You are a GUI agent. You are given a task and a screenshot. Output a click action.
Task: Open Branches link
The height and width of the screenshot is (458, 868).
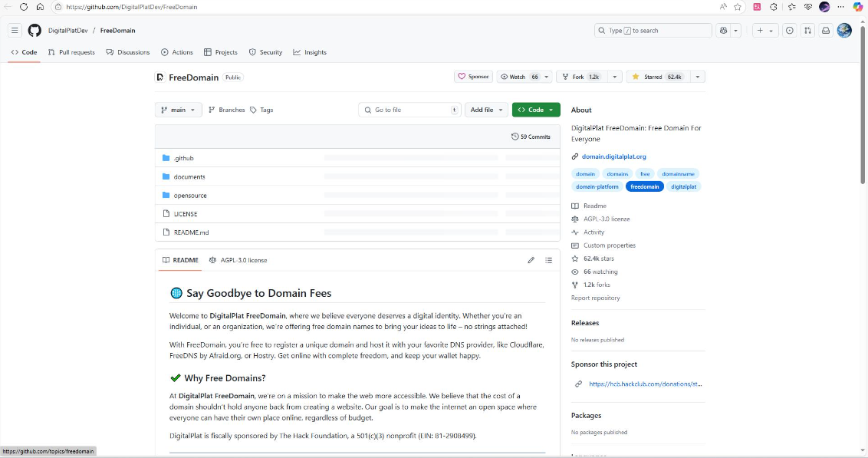click(226, 110)
